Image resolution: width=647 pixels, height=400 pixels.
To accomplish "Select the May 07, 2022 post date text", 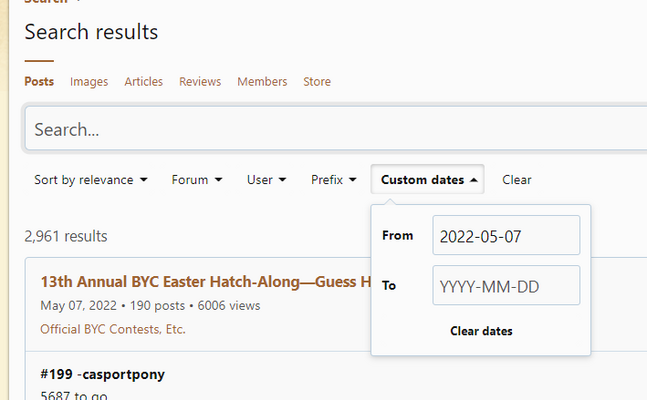I will (79, 305).
